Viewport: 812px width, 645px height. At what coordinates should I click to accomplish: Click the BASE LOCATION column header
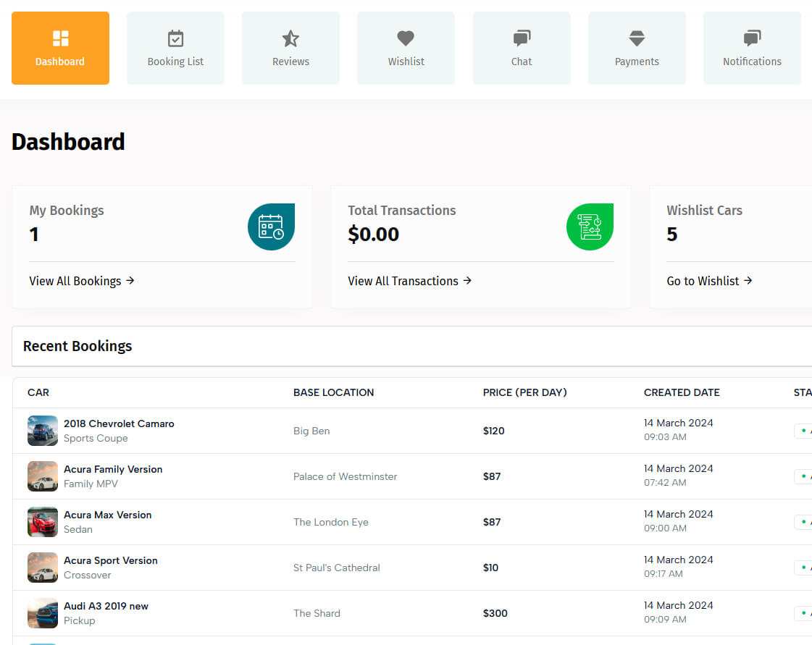[x=333, y=392]
